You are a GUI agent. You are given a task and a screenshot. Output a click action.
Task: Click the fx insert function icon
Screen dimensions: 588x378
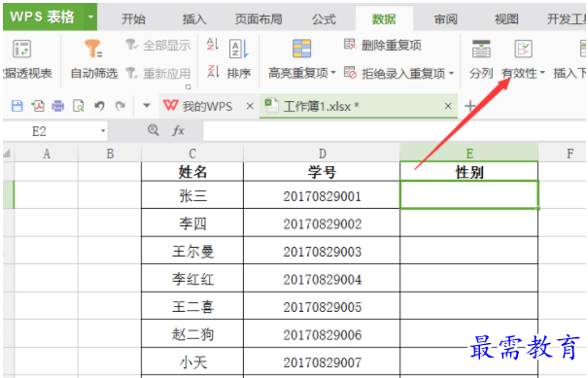click(x=178, y=130)
